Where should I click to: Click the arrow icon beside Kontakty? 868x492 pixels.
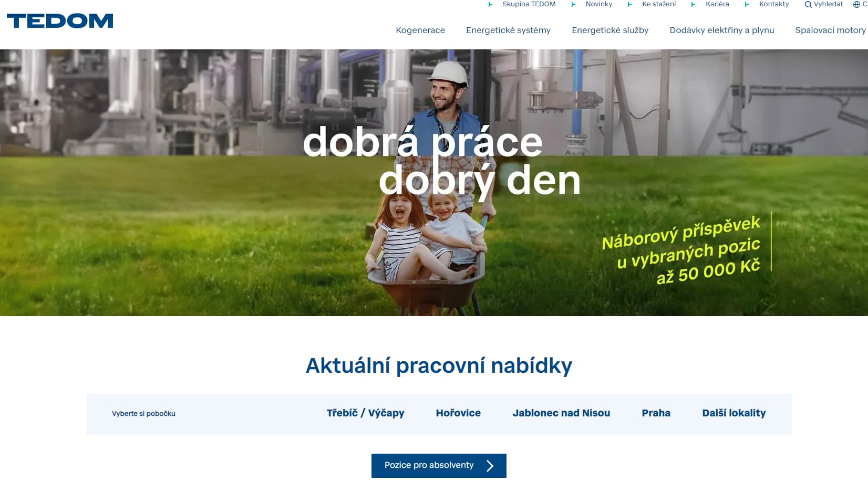click(747, 5)
